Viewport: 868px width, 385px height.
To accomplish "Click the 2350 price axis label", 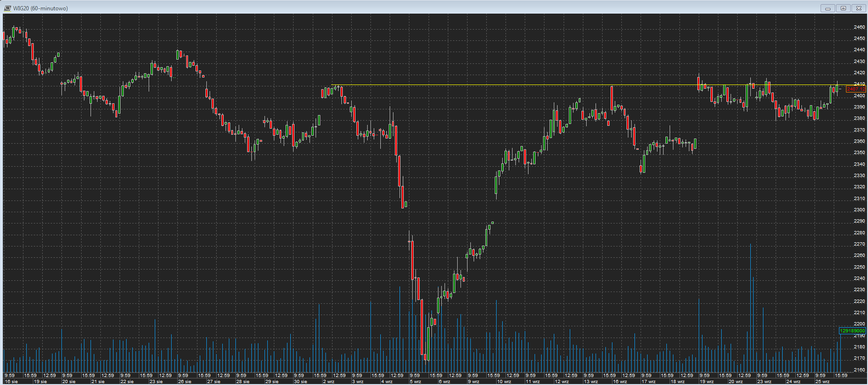I will click(x=860, y=153).
